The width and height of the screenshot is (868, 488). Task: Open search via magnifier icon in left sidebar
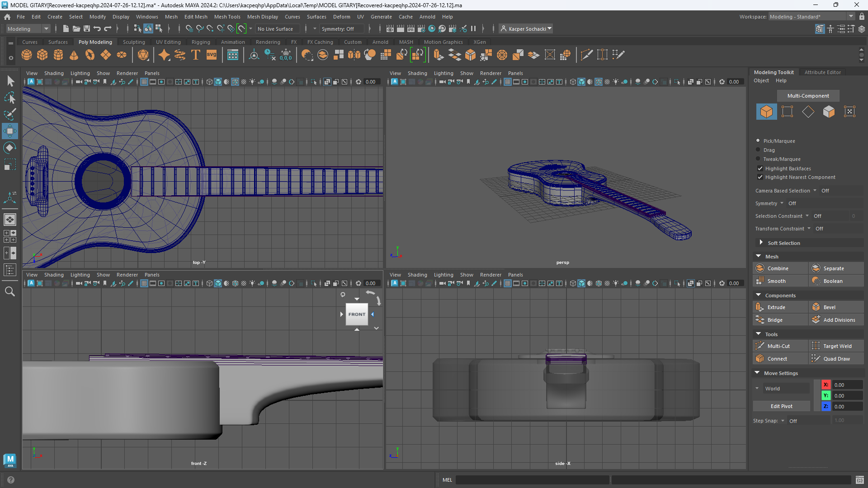pos(10,291)
